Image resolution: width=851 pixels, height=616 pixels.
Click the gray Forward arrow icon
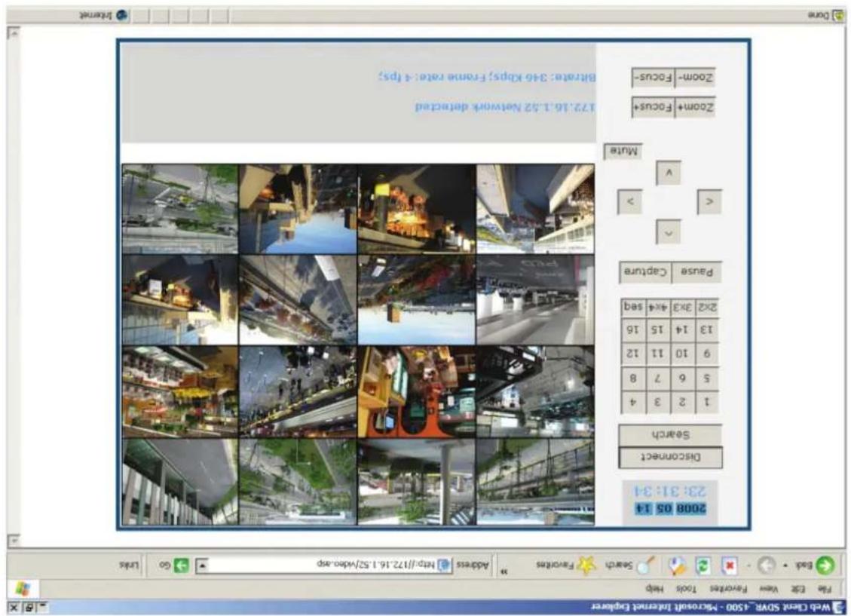[766, 565]
